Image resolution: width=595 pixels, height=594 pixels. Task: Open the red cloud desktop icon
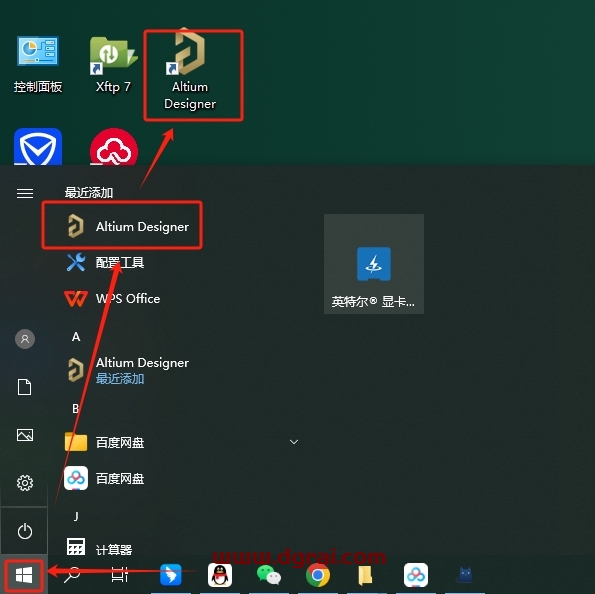tap(114, 147)
